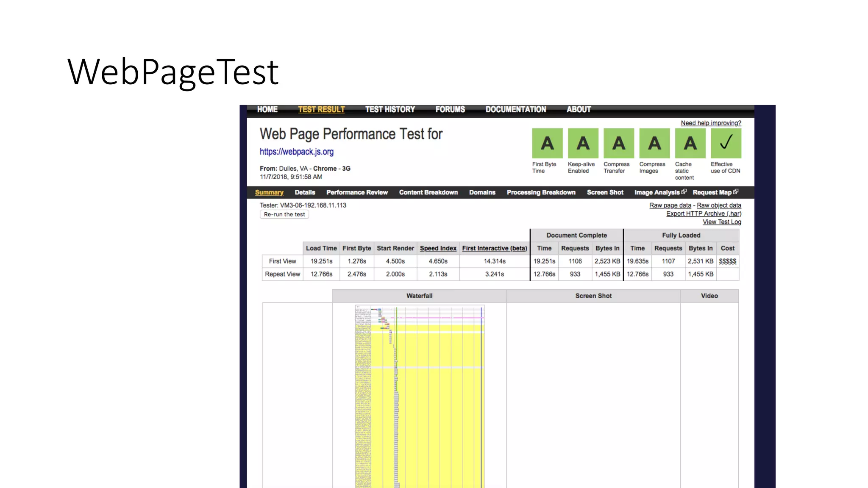The height and width of the screenshot is (488, 868).
Task: Click Export HTTP Archive (.har) link
Action: click(x=704, y=213)
